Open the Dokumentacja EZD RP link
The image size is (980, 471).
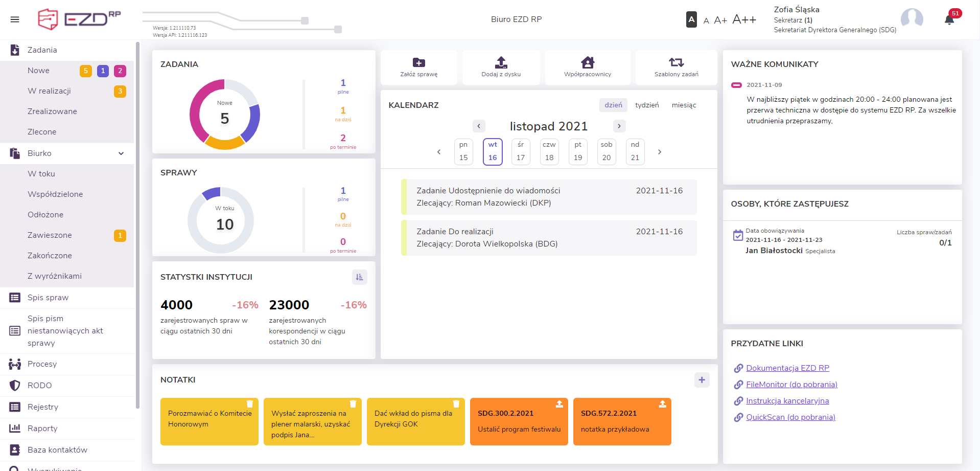787,368
